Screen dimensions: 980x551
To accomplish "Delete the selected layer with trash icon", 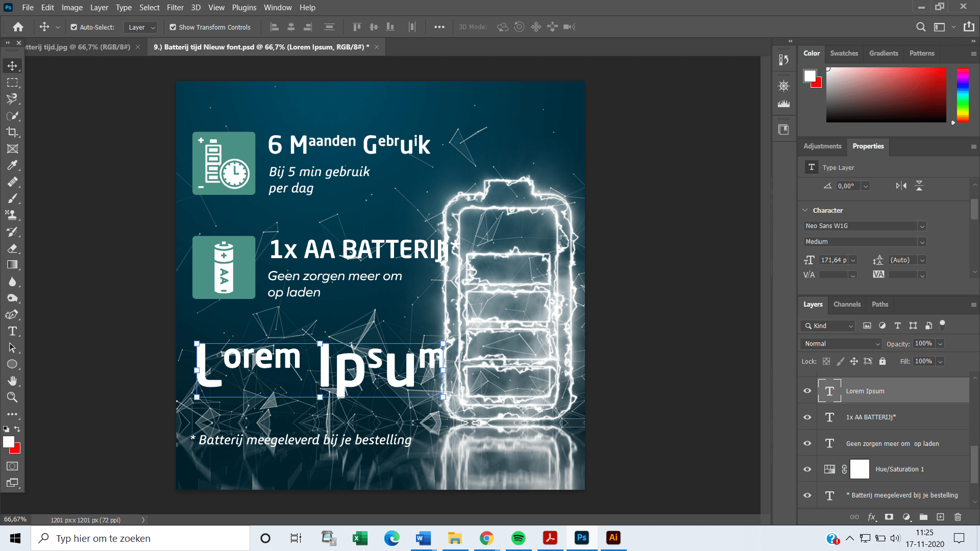I will (958, 517).
